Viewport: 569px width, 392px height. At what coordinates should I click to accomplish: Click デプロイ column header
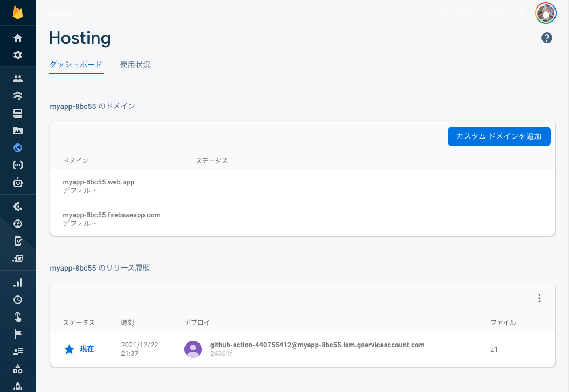(x=197, y=322)
